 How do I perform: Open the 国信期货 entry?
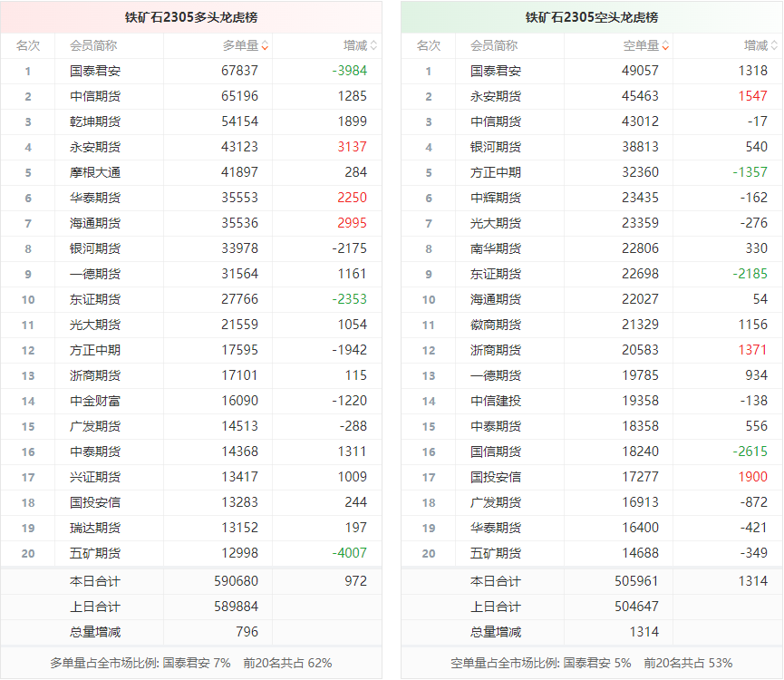496,452
